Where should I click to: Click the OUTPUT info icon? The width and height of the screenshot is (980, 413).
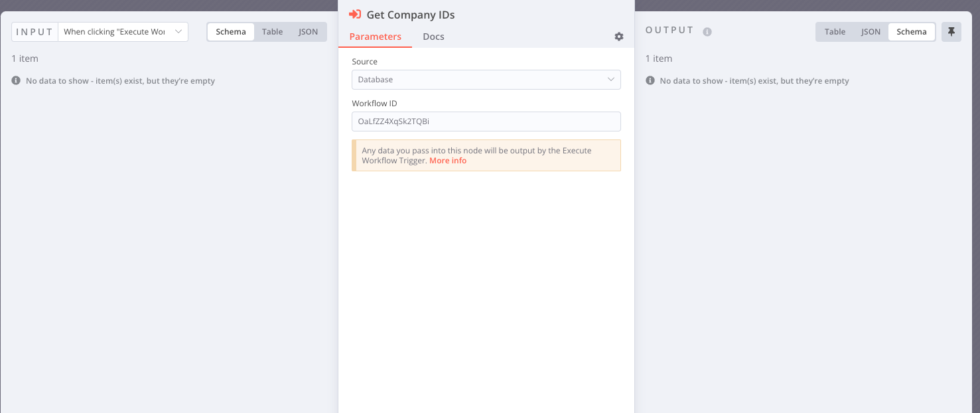[x=707, y=31]
